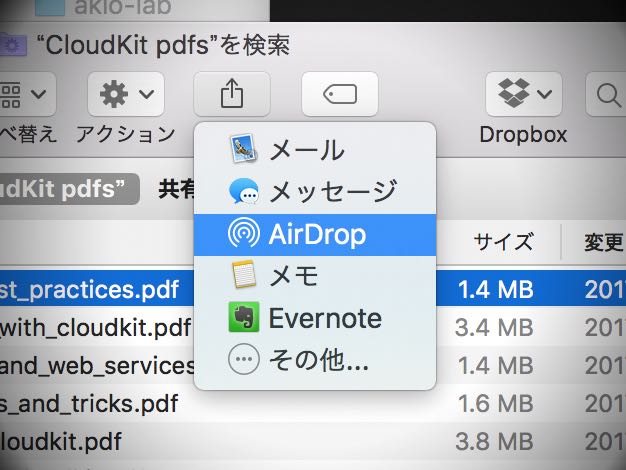Image resolution: width=626 pixels, height=470 pixels.
Task: Open the arrange (並べ替え) dropdown
Action: click(28, 94)
